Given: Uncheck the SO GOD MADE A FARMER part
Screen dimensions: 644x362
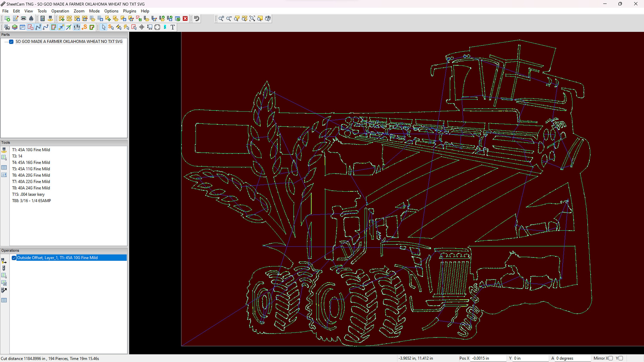Looking at the screenshot, I should pyautogui.click(x=12, y=42).
